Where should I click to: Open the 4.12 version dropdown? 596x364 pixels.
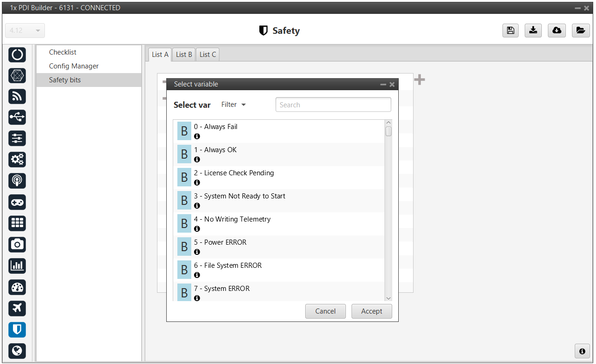point(25,31)
